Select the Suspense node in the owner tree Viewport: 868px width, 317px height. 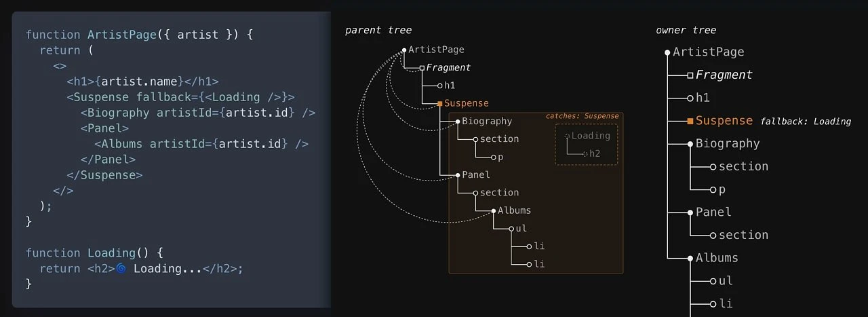(724, 121)
